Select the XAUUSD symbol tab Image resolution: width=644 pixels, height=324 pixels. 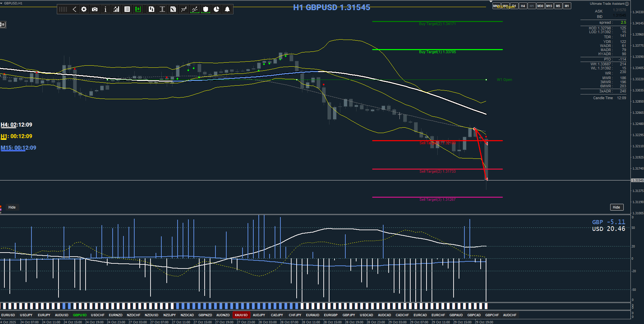[x=241, y=315]
